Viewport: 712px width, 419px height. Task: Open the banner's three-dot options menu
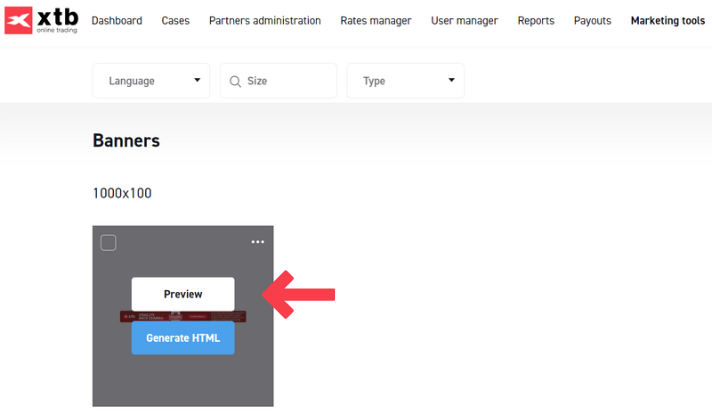(258, 242)
